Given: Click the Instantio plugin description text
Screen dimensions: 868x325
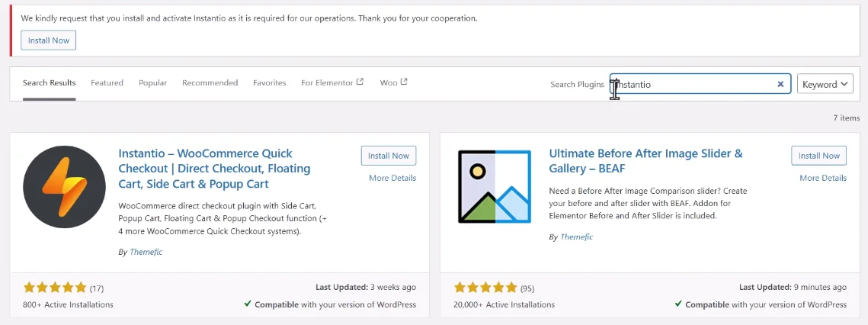Looking at the screenshot, I should [x=223, y=218].
